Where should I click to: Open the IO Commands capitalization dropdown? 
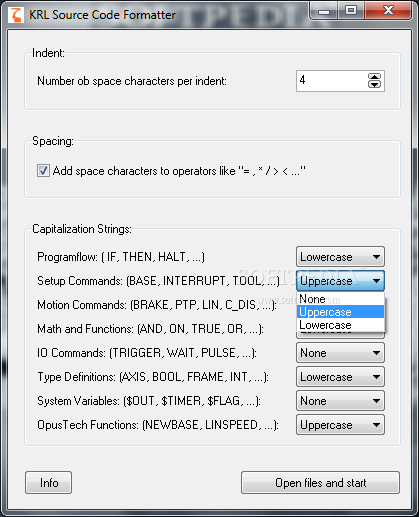click(340, 353)
